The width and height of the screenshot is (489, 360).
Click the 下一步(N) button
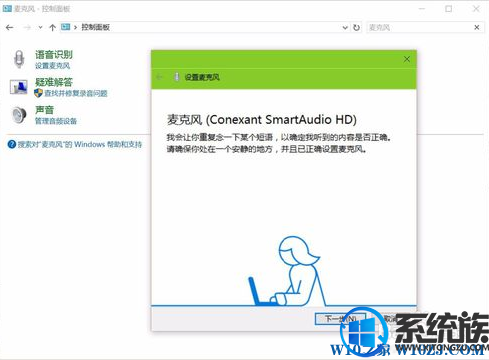click(x=340, y=319)
